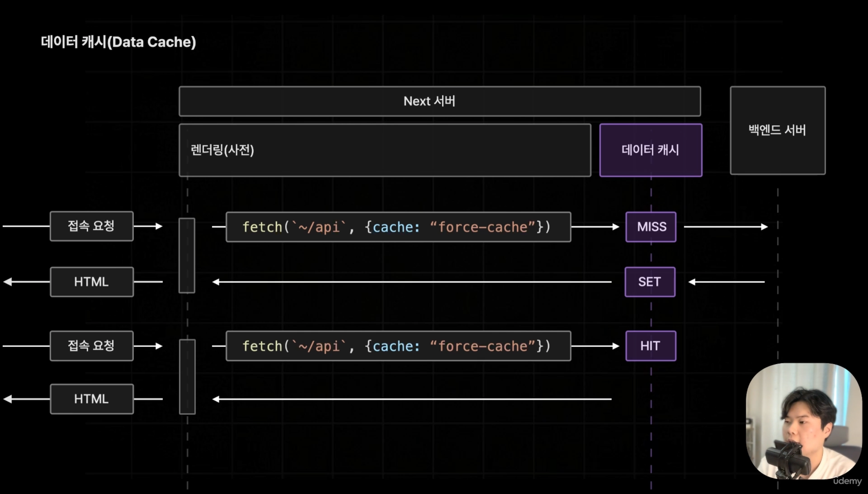Click the upper 접속 요청 box
868x494 pixels.
pos(92,226)
